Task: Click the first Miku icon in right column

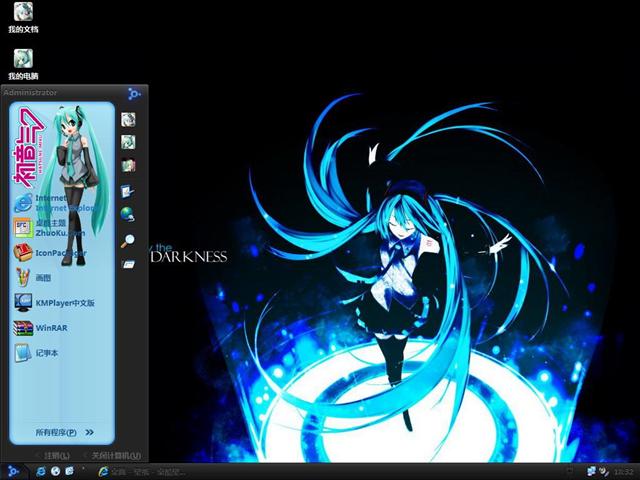Action: point(128,120)
